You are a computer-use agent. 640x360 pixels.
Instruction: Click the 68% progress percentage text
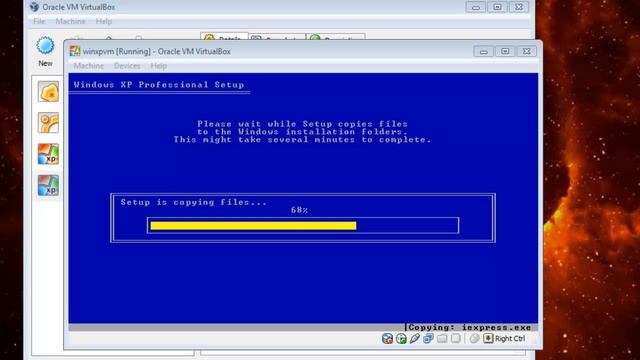pos(300,210)
